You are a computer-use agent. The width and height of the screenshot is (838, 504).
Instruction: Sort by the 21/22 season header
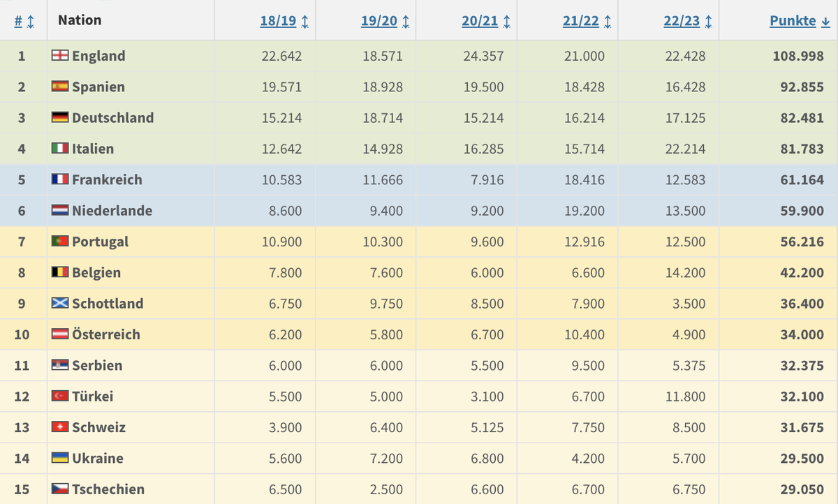pyautogui.click(x=587, y=21)
